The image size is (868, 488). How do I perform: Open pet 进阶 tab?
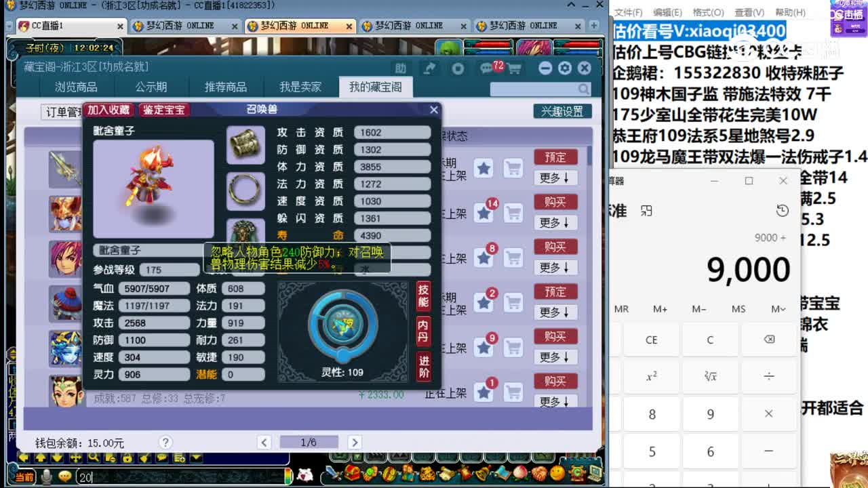click(423, 367)
